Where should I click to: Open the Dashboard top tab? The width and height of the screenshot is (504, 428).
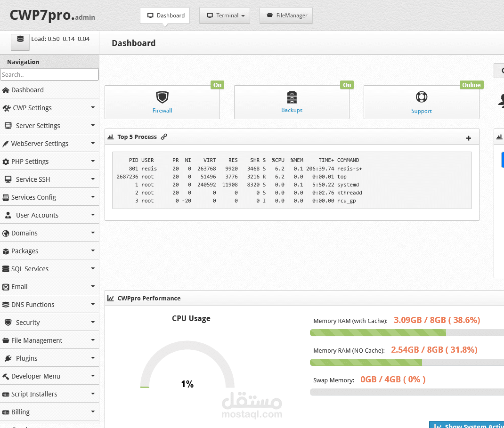pyautogui.click(x=165, y=16)
